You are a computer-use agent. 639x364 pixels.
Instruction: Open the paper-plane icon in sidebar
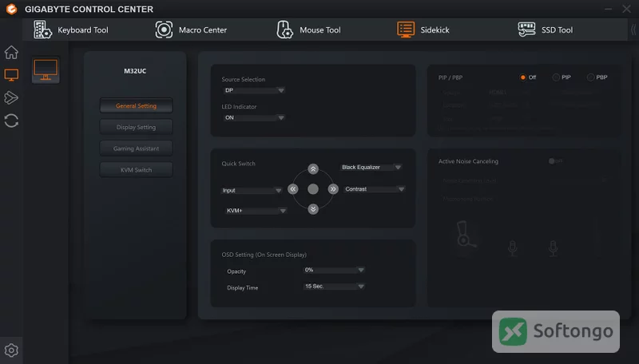tap(11, 97)
